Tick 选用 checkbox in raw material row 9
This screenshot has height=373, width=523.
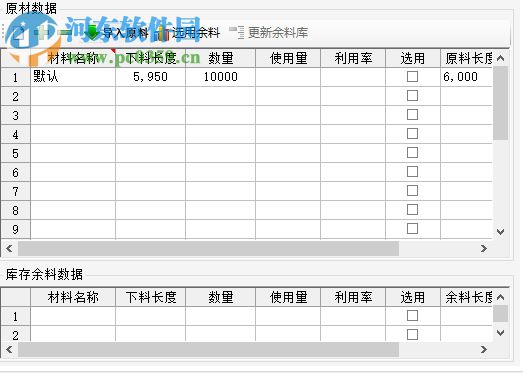(412, 229)
